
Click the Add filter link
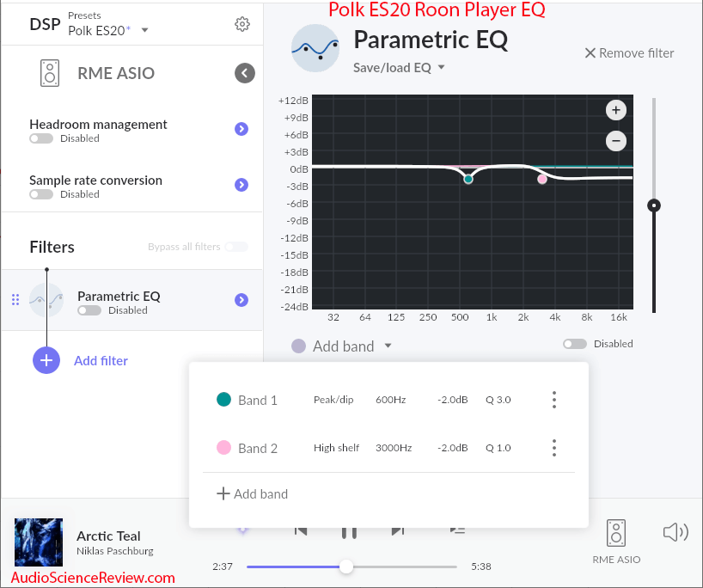click(101, 360)
